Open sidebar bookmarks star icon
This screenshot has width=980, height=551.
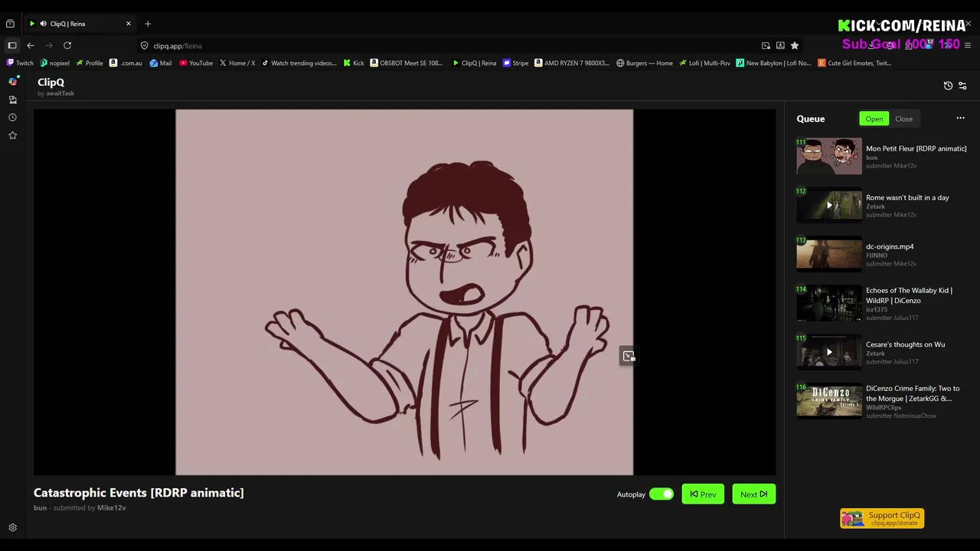click(x=12, y=135)
